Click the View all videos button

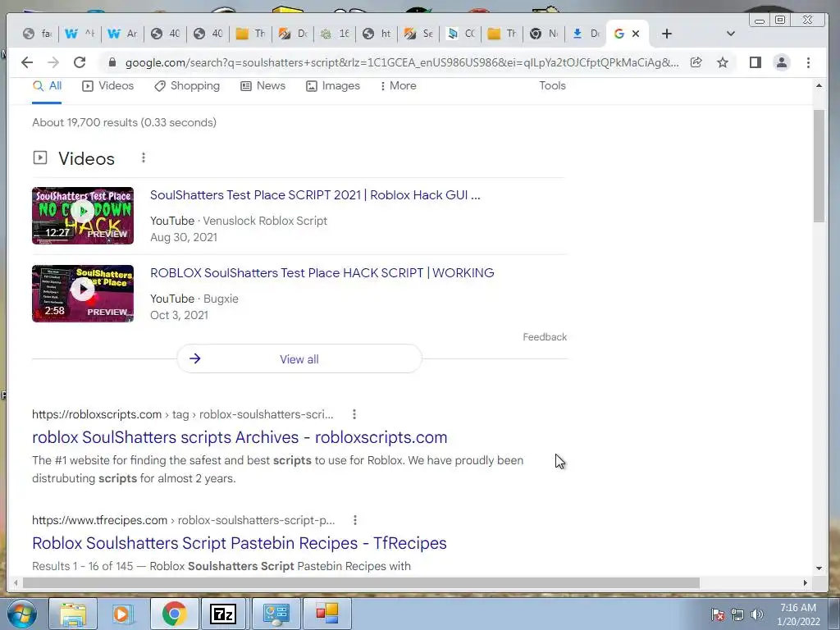point(299,359)
